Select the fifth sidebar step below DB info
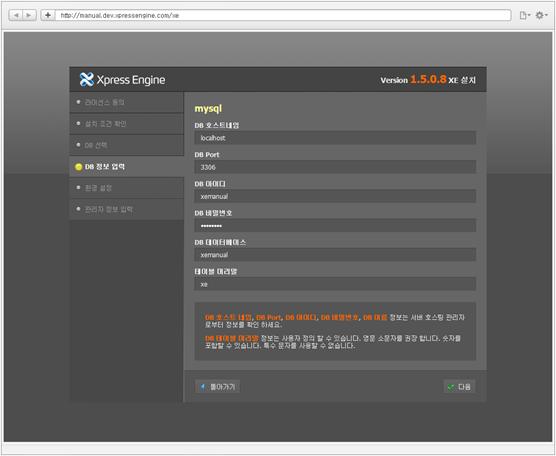 tap(127, 188)
